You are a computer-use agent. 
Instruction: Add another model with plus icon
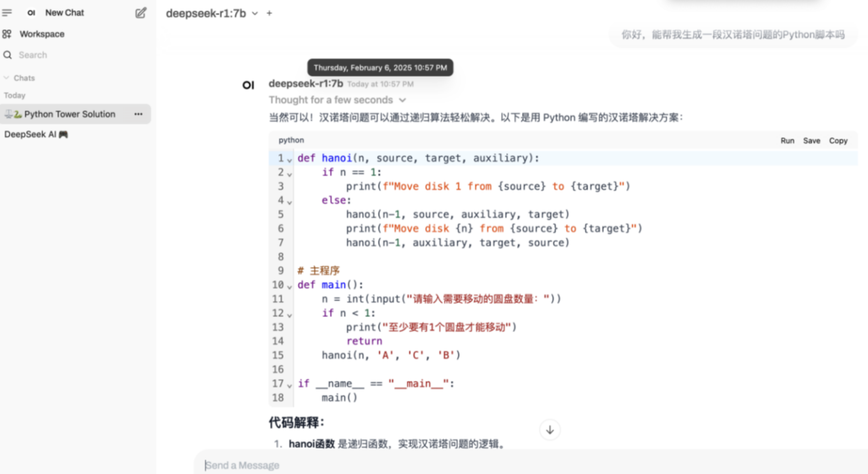coord(269,13)
